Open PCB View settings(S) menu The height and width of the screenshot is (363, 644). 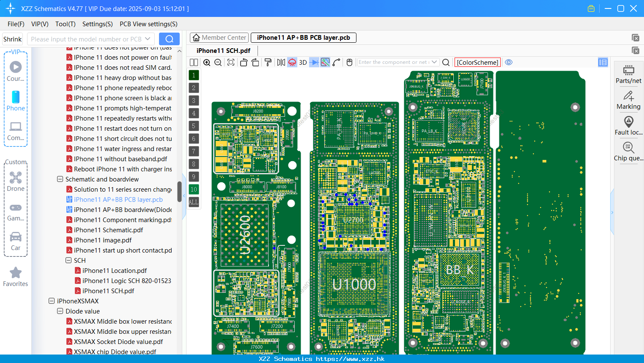(148, 24)
